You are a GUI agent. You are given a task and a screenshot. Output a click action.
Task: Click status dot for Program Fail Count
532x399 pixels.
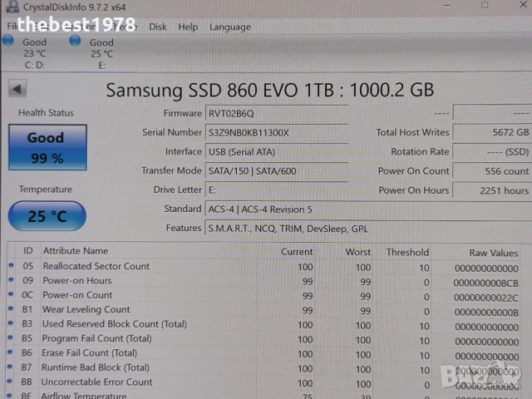(11, 337)
